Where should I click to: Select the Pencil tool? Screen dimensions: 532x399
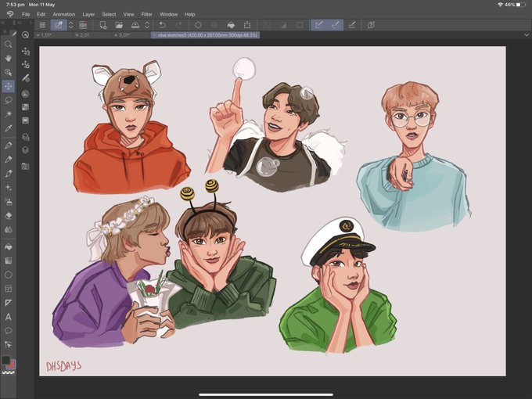coord(8,159)
